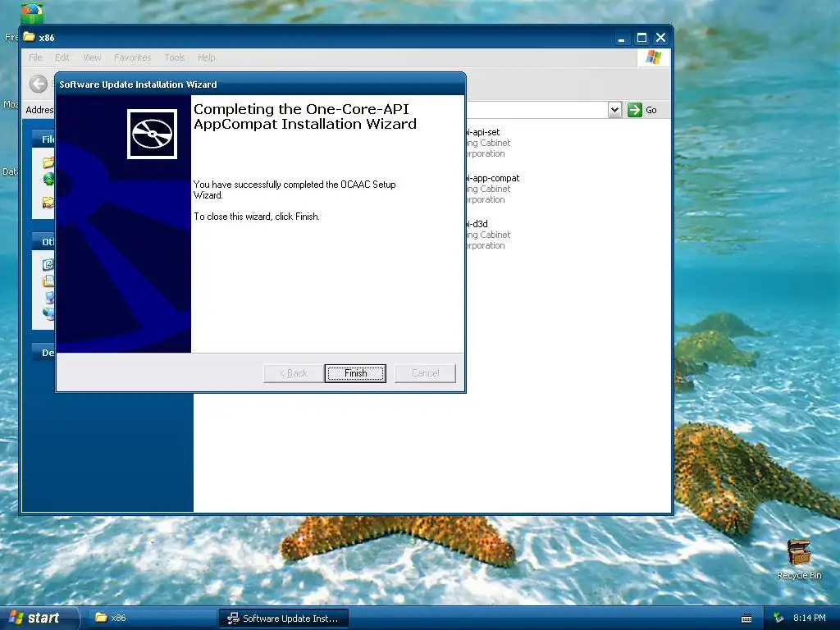Close the x86 Explorer window

[661, 38]
